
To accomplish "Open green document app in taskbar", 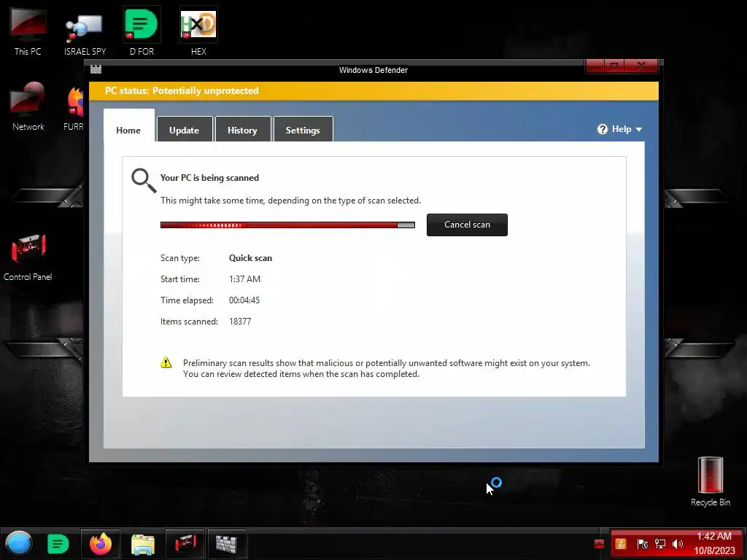I will [58, 543].
